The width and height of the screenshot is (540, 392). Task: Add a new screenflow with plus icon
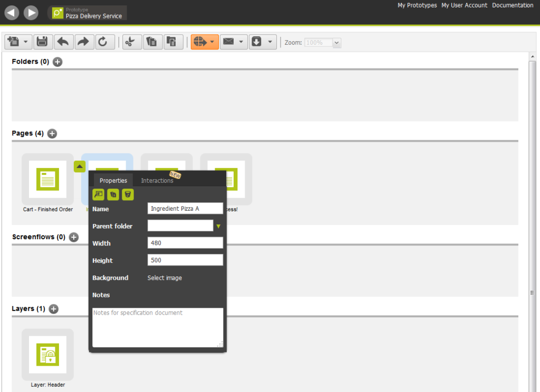click(x=74, y=237)
